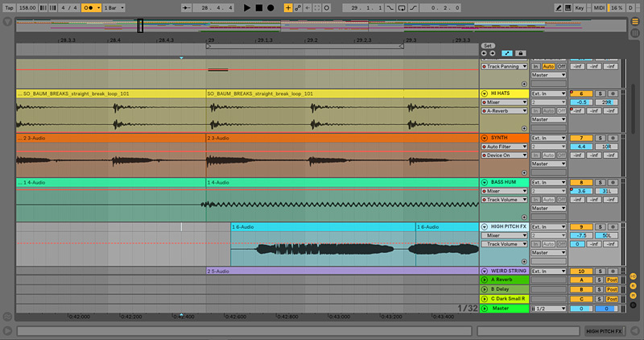Viewport: 644px width, 340px height.
Task: Enable the metronome button
Action: pos(90,7)
